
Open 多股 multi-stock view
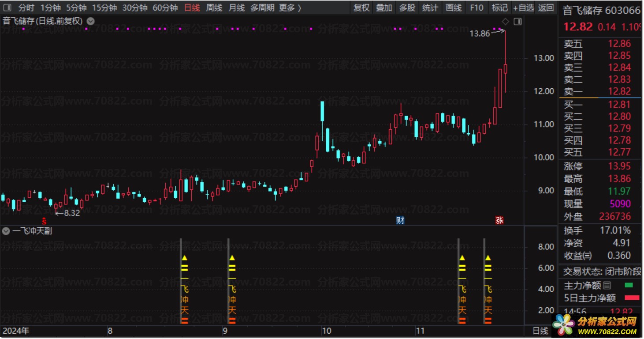(407, 8)
